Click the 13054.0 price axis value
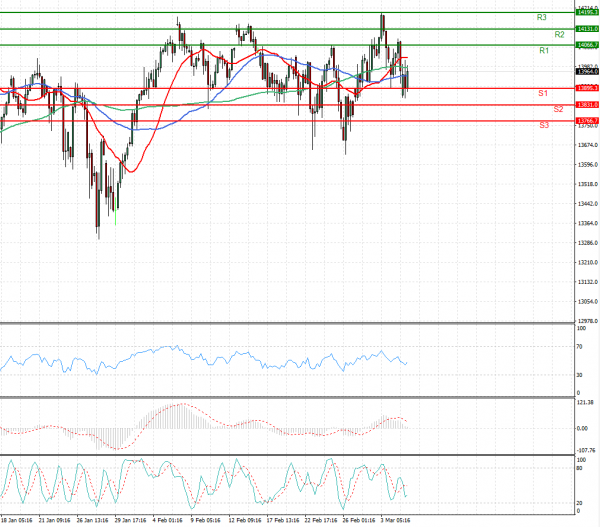The width and height of the screenshot is (600, 527). pos(588,302)
